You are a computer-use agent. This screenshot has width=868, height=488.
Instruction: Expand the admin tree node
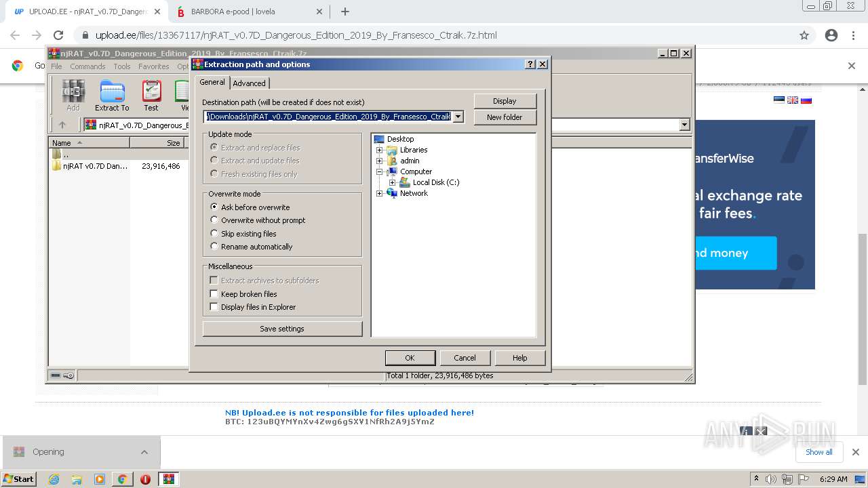click(380, 161)
